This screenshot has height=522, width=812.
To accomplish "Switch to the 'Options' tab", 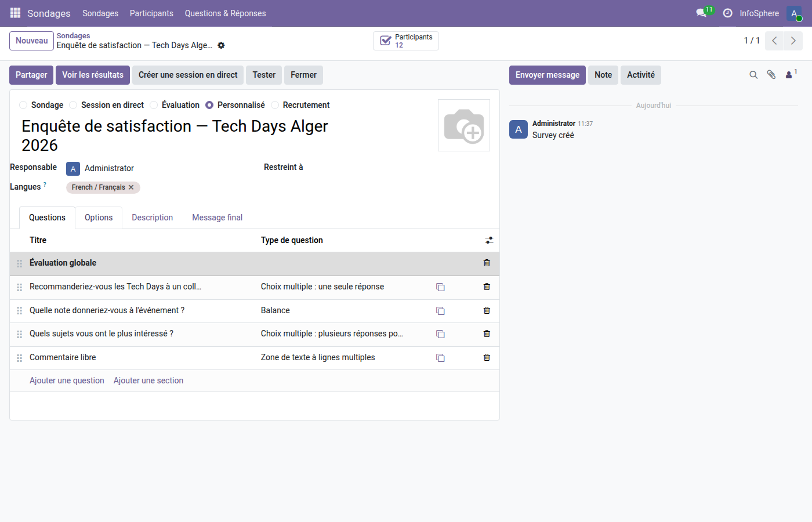I will pyautogui.click(x=99, y=217).
